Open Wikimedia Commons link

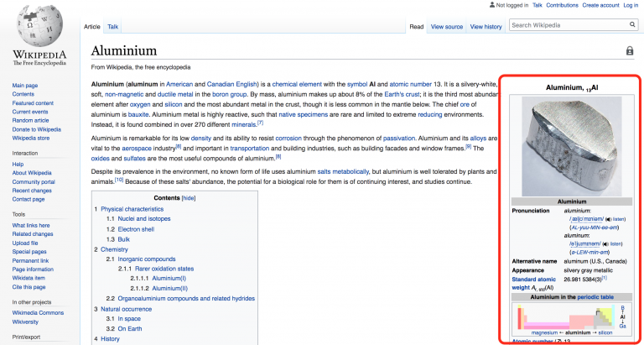click(x=39, y=313)
